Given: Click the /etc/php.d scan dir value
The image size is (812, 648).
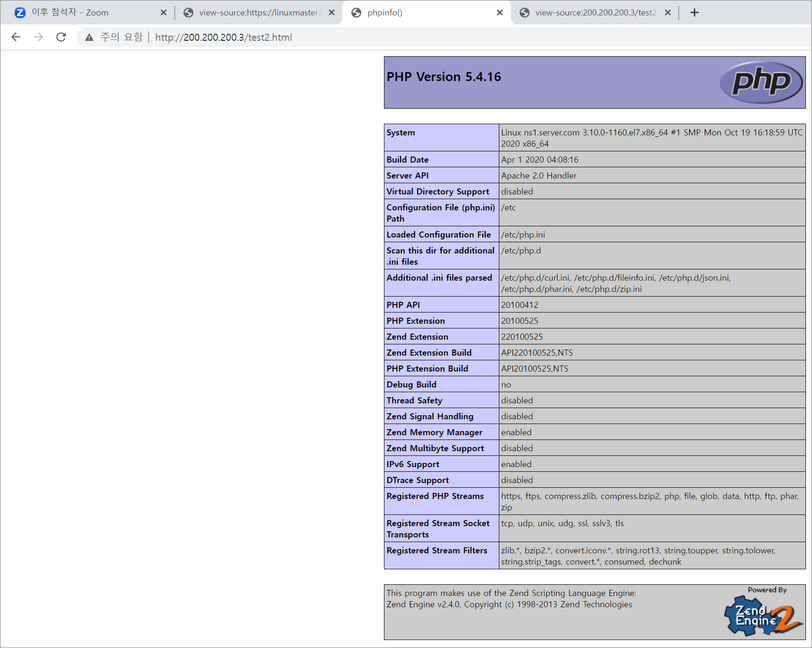Looking at the screenshot, I should click(x=521, y=250).
